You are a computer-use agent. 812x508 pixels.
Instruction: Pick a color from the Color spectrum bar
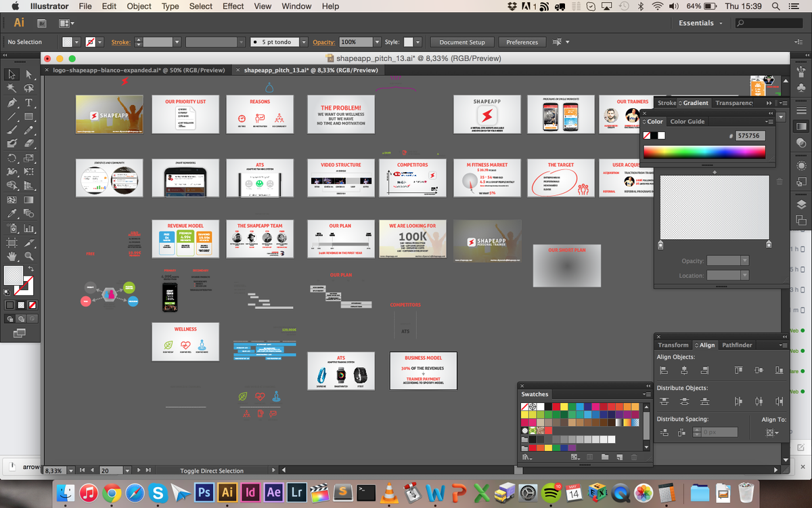pos(704,152)
